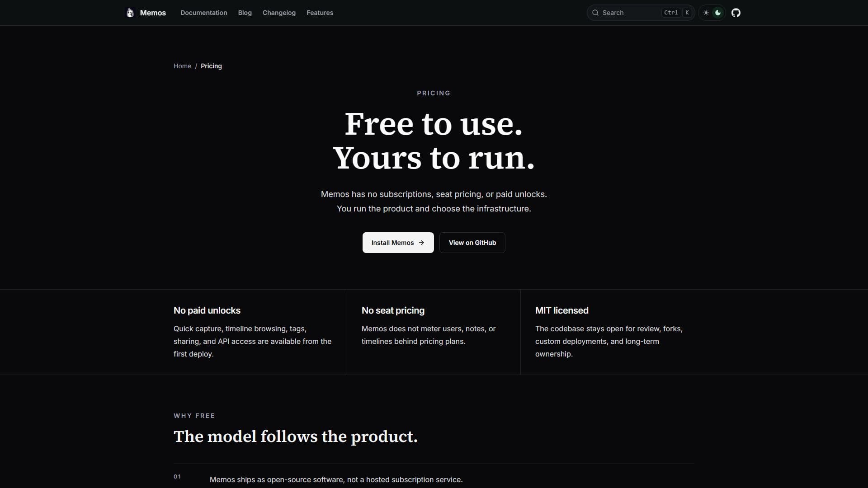Open the Documentation nav item

(x=204, y=13)
